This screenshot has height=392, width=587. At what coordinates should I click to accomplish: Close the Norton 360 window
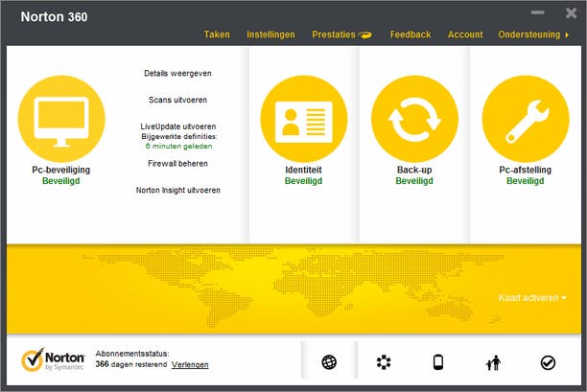click(572, 13)
